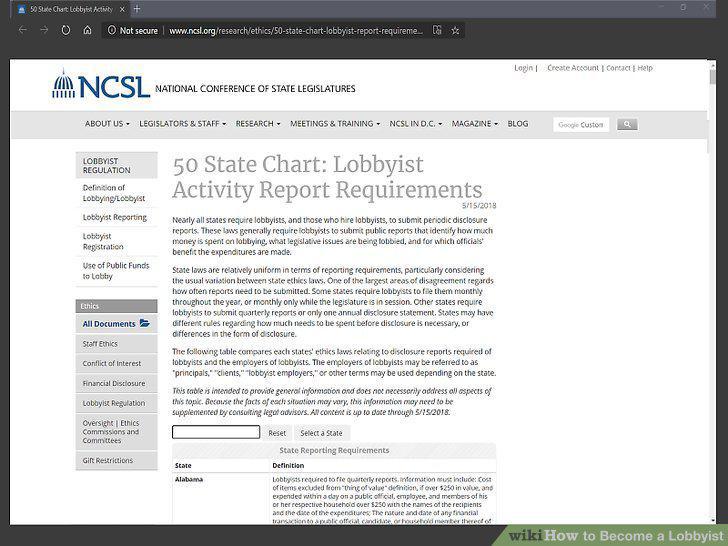
Task: Click the state filter text box
Action: [216, 432]
